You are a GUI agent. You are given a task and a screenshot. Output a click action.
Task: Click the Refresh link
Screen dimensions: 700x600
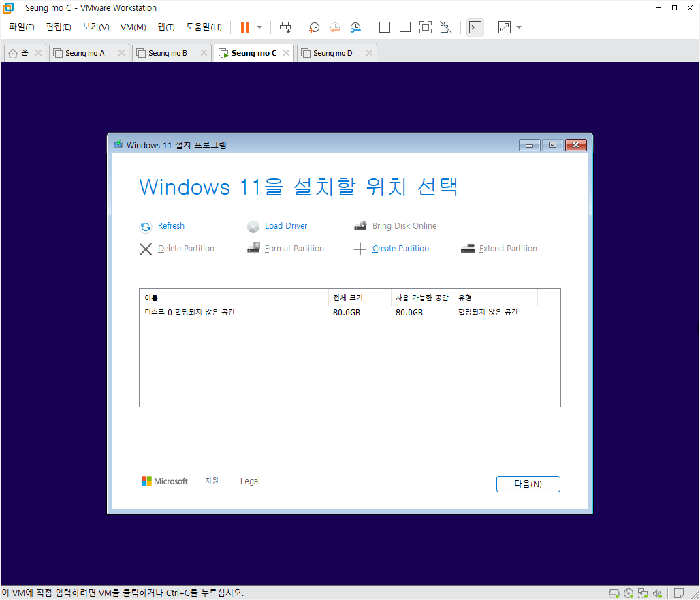pos(171,226)
